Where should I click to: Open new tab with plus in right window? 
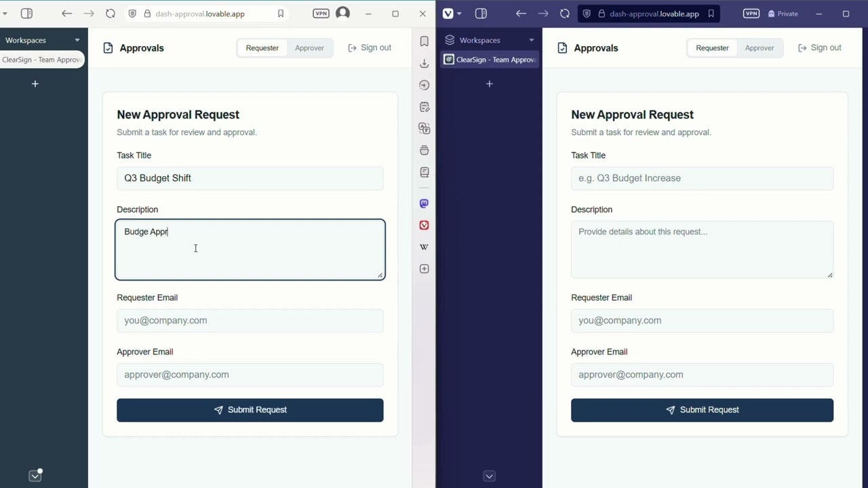pos(490,84)
